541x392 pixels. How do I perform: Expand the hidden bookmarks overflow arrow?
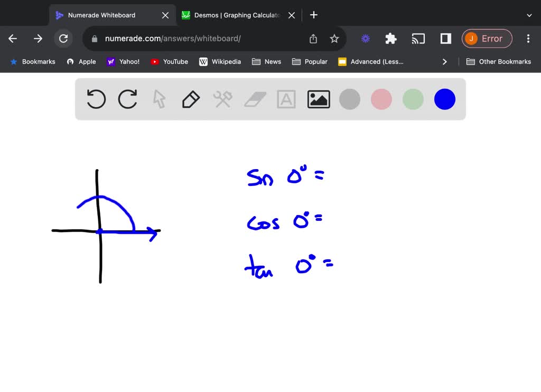tap(445, 61)
